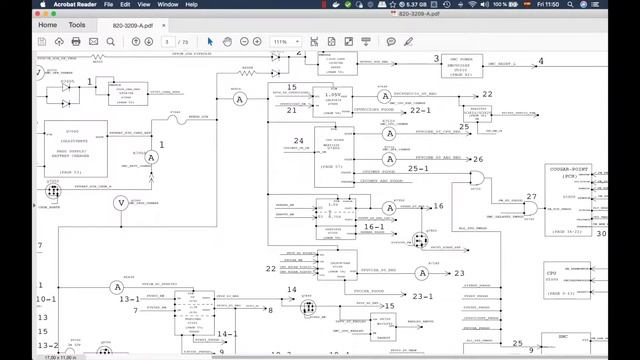Send file by email envelope icon
The image size is (640, 360).
(x=93, y=42)
